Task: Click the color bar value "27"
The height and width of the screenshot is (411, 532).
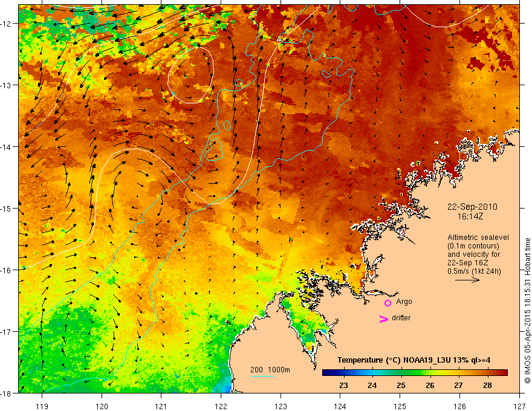Action: [458, 385]
